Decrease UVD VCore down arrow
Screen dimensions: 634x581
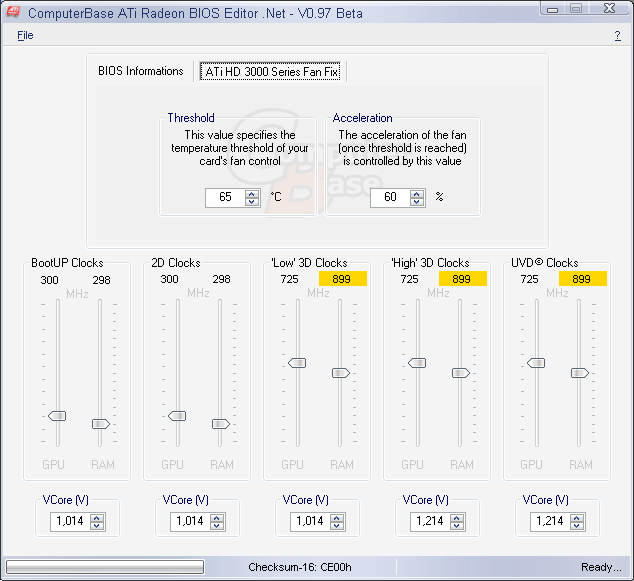point(577,526)
